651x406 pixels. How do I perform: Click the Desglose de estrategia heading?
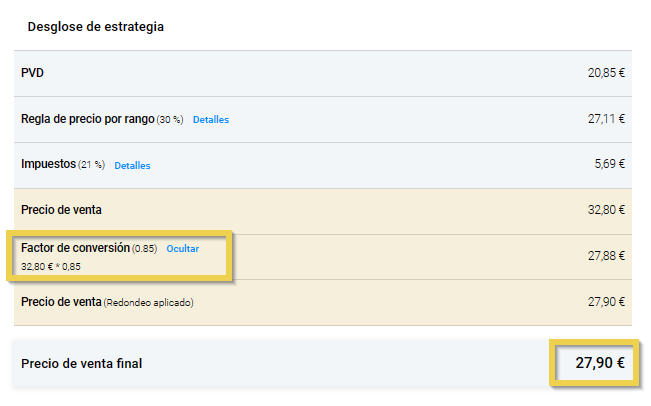tap(96, 27)
